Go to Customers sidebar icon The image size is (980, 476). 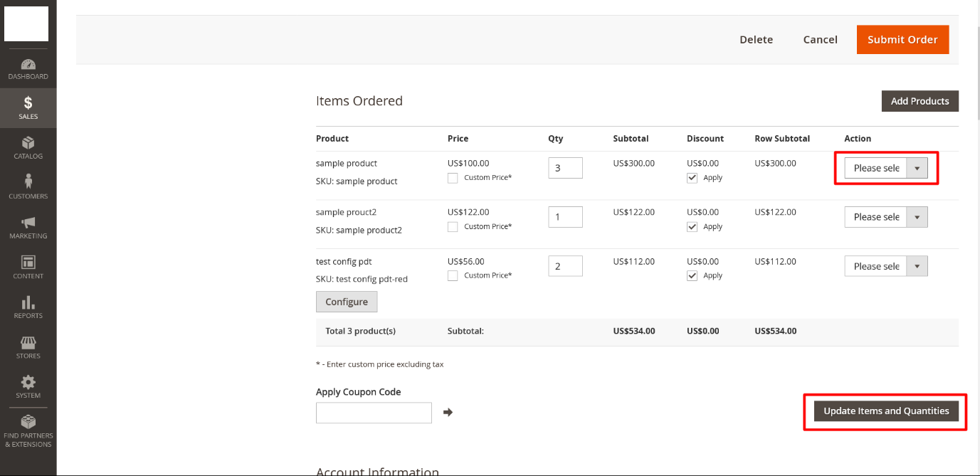[28, 183]
